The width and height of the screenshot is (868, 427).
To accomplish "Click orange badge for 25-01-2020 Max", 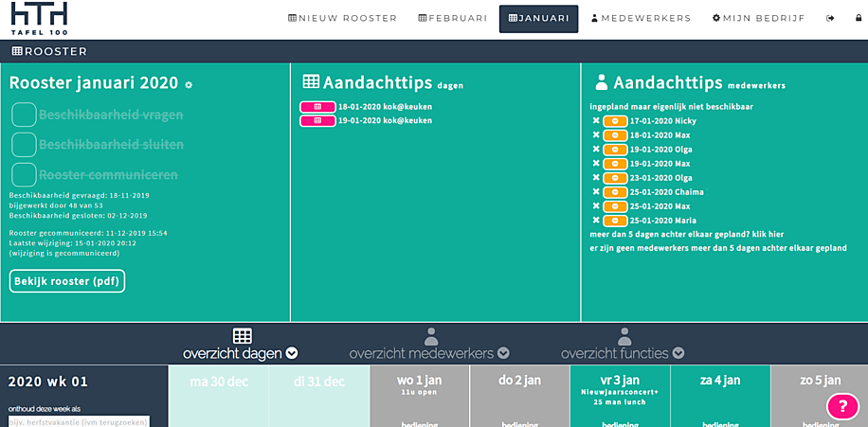I will pyautogui.click(x=615, y=206).
